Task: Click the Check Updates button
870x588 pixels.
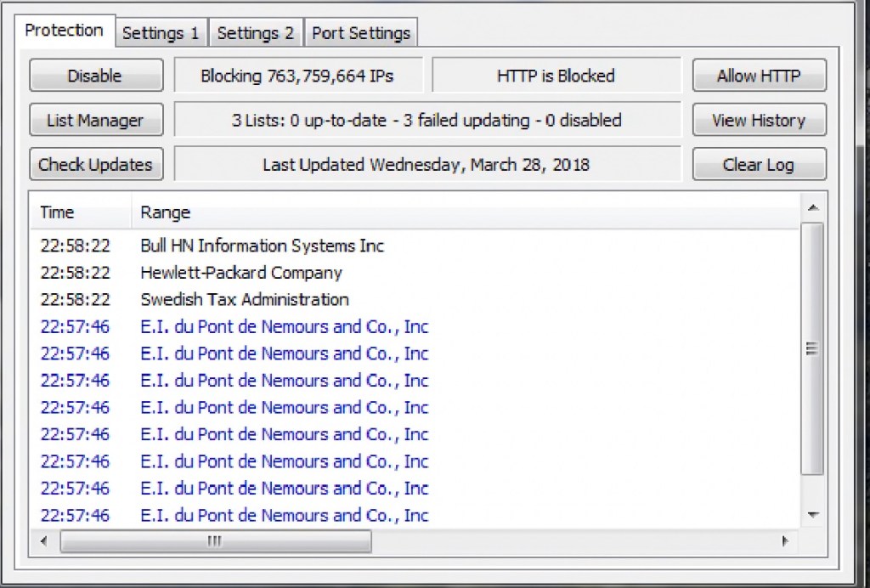Action: (95, 165)
